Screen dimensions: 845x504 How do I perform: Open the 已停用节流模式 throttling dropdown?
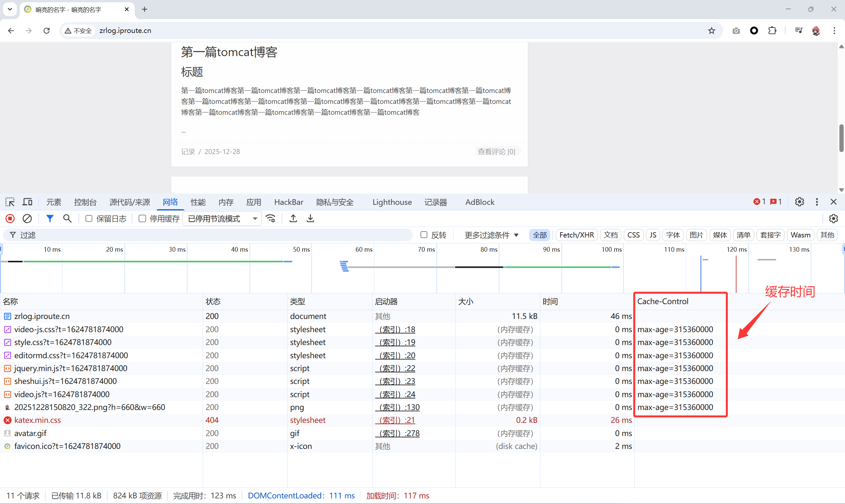[x=222, y=218]
